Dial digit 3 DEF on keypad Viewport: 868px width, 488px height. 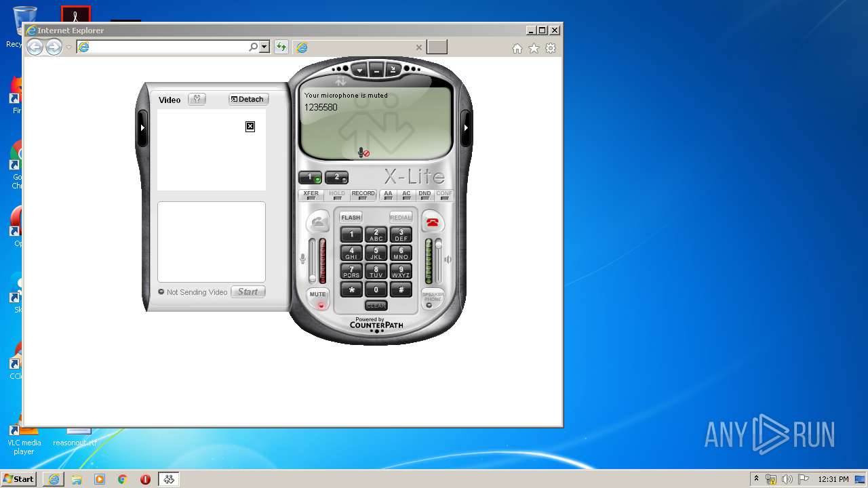(x=401, y=235)
